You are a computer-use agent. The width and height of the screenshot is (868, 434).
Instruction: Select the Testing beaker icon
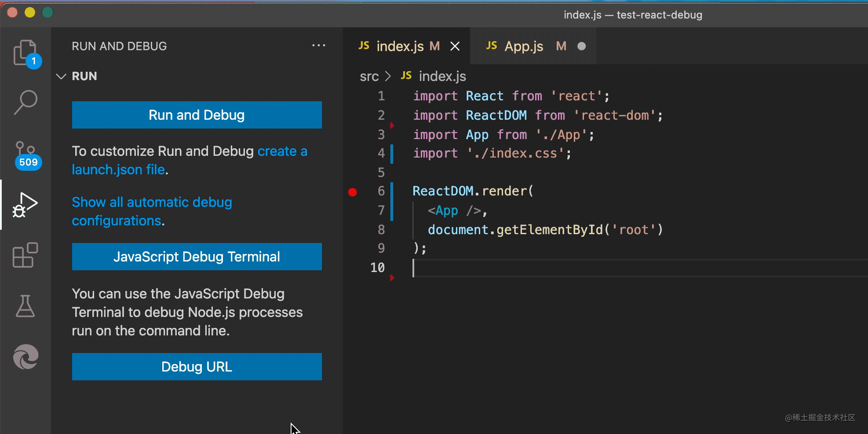pos(26,306)
